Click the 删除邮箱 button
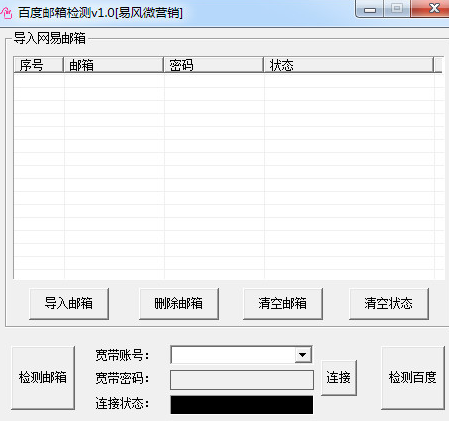 click(179, 304)
